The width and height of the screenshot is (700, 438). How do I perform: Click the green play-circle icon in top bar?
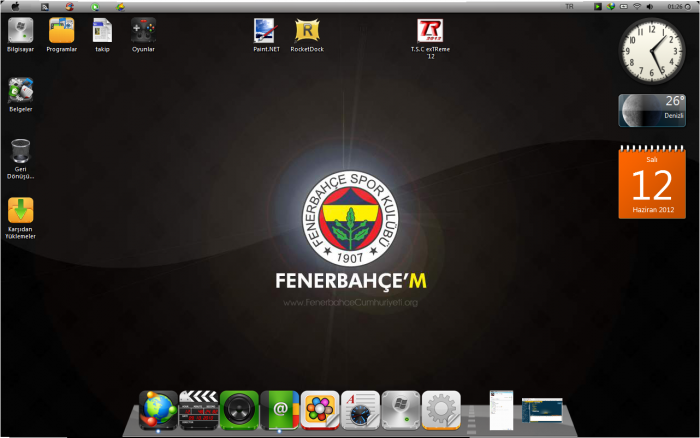(95, 7)
